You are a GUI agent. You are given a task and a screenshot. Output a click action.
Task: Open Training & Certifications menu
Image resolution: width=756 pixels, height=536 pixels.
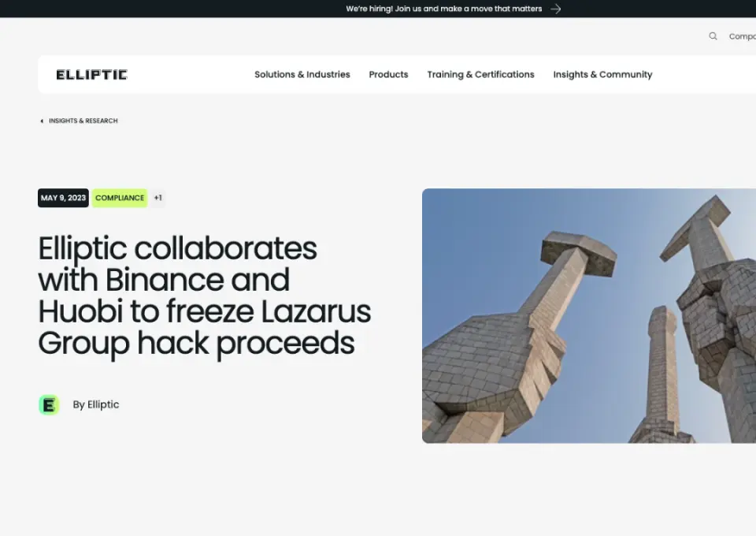click(480, 74)
